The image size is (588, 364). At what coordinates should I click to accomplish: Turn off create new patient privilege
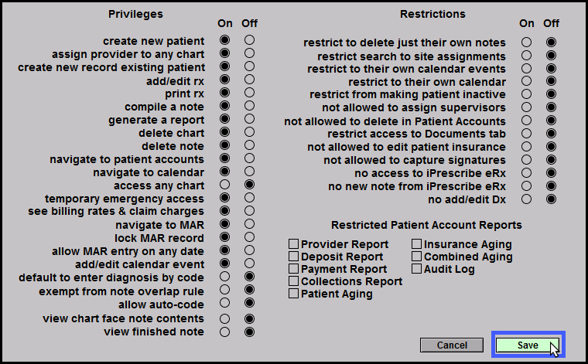pos(249,40)
